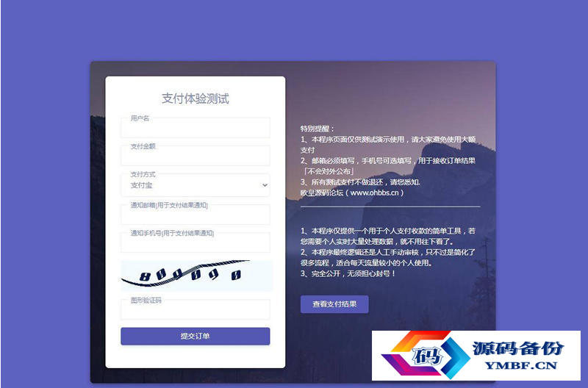This screenshot has height=388, width=588.
Task: Open the YMBF.CN watermark link
Action: click(521, 365)
